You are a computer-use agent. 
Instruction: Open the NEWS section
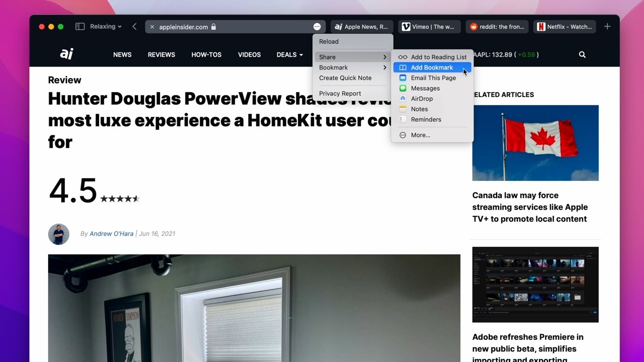pos(122,54)
